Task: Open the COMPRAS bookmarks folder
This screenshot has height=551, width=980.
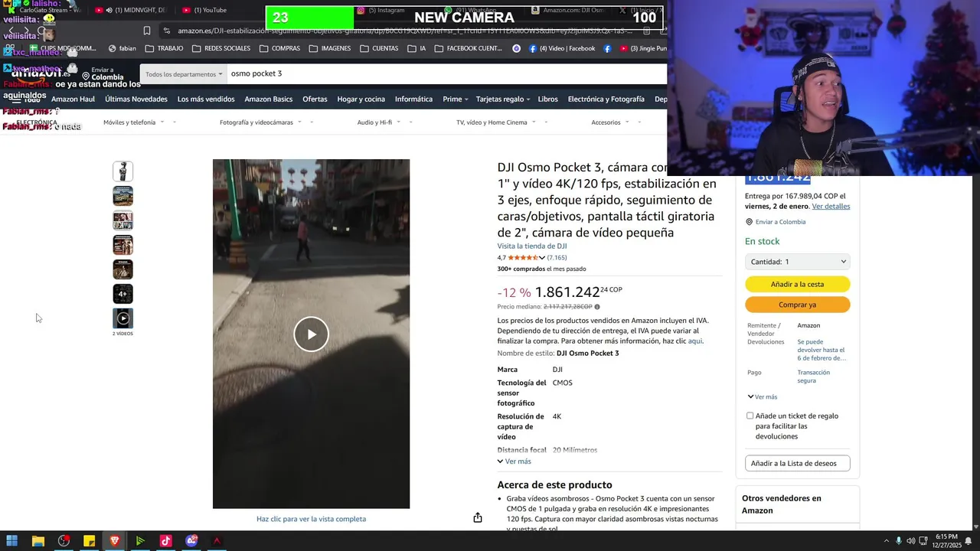Action: [x=279, y=48]
